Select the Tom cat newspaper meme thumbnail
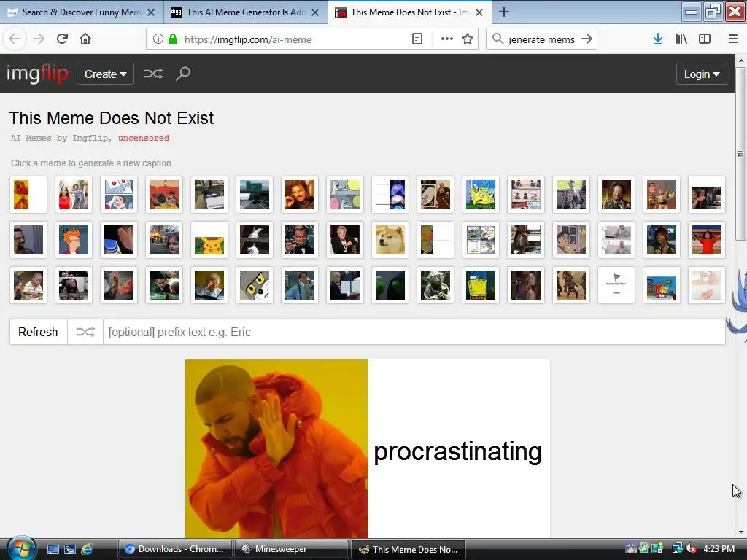The height and width of the screenshot is (560, 747). 255,285
